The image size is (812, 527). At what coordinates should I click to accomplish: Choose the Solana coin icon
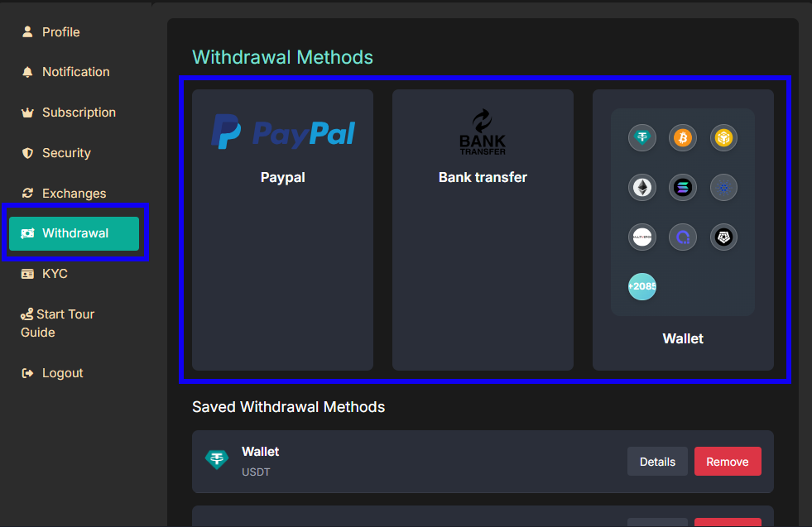683,188
